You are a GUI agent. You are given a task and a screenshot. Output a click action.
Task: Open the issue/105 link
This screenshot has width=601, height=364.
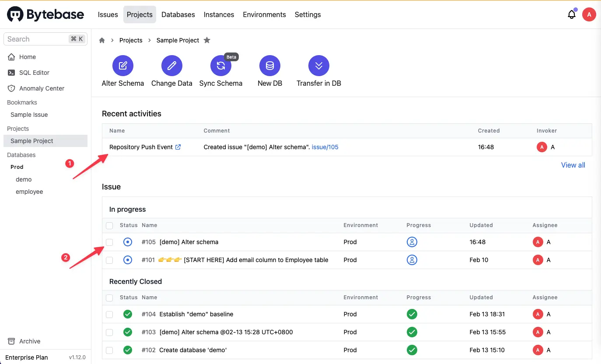click(325, 147)
